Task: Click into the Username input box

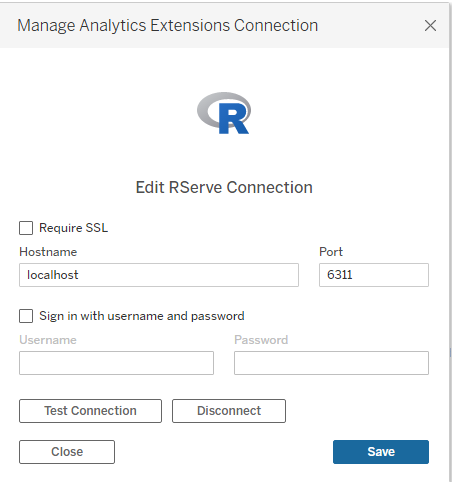Action: point(116,363)
